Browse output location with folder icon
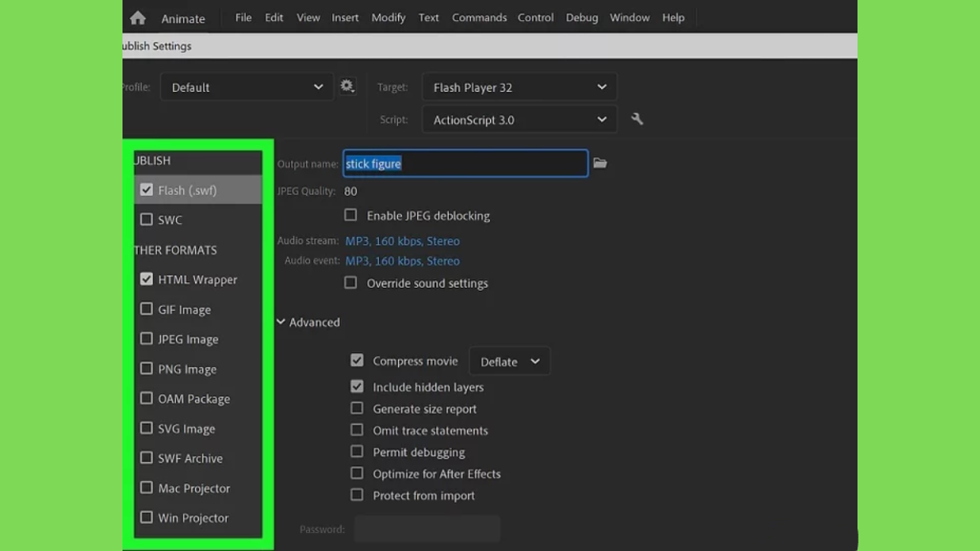 600,163
